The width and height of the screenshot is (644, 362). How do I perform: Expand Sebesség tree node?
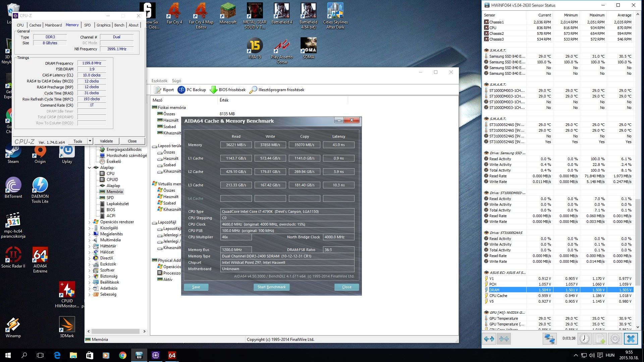click(90, 294)
